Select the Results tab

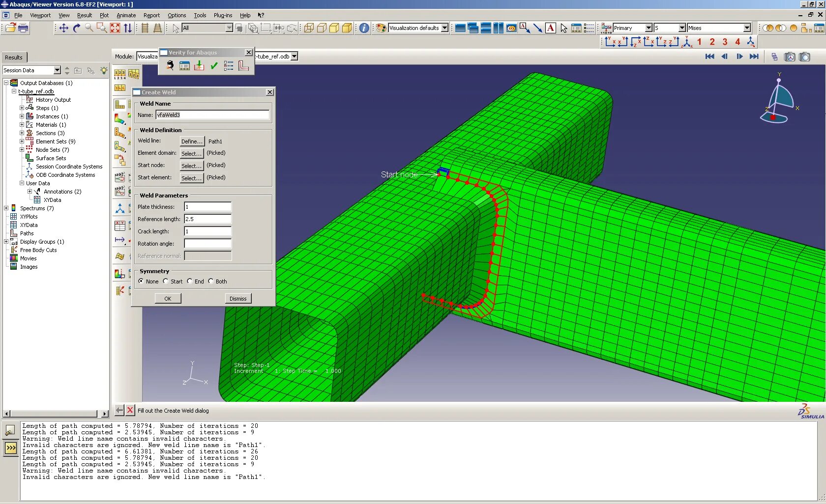click(14, 57)
